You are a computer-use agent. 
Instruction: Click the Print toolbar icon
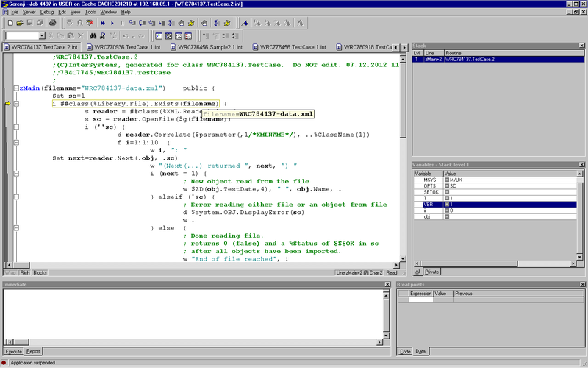click(53, 23)
